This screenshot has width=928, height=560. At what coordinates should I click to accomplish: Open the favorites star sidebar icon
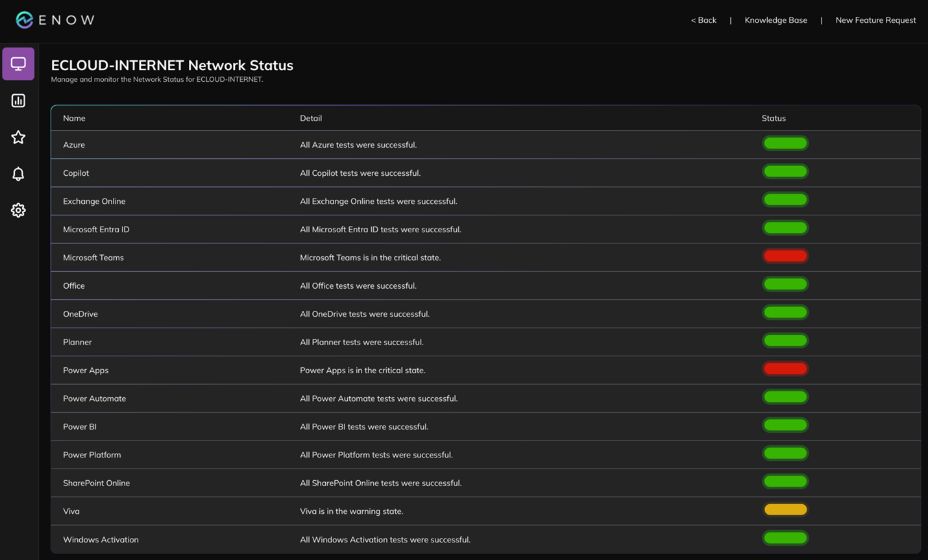click(x=18, y=137)
